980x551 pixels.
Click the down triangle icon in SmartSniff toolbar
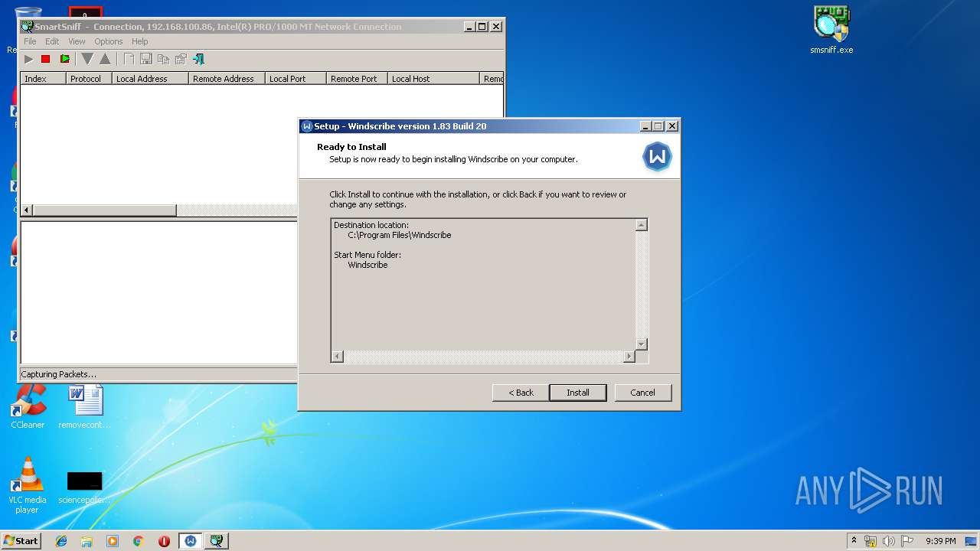pyautogui.click(x=87, y=59)
